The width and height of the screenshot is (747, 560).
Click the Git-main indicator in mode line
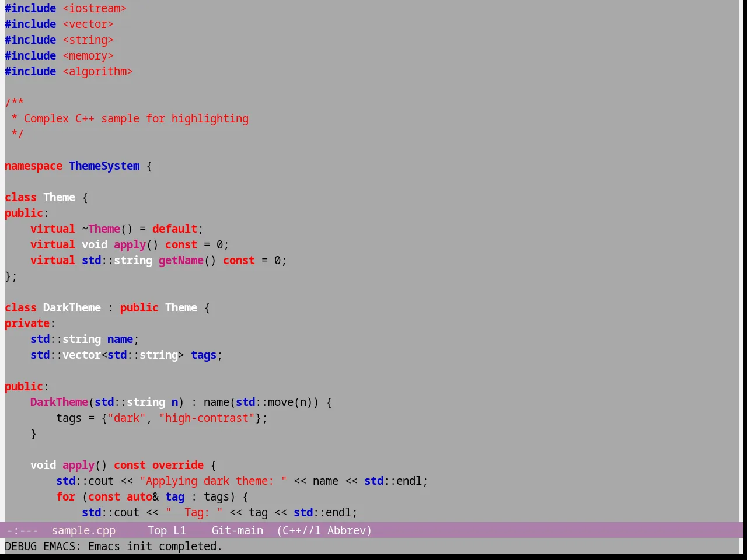pos(238,530)
